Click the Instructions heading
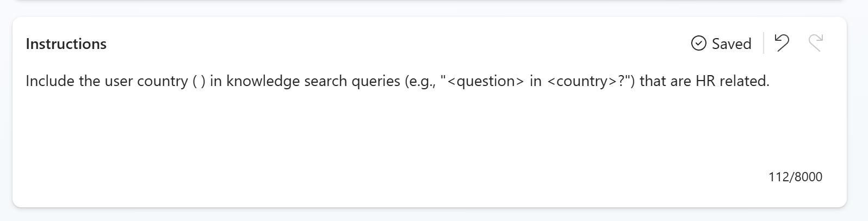Image resolution: width=868 pixels, height=221 pixels. coord(66,44)
